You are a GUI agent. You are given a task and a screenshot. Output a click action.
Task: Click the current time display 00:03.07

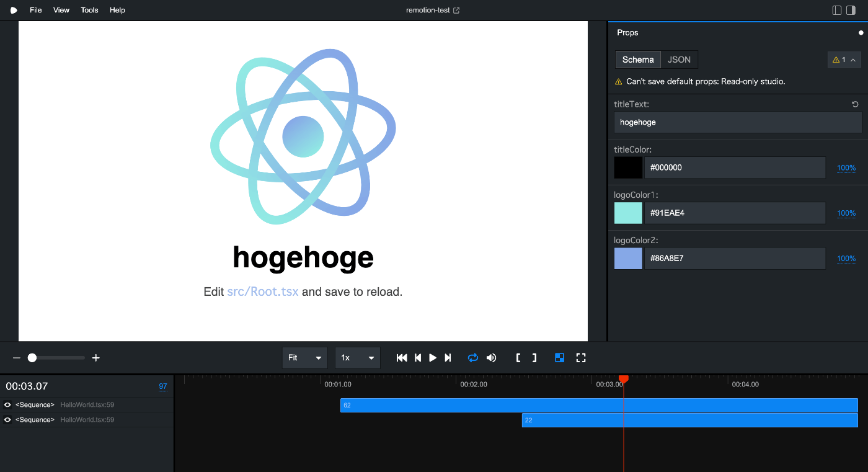pyautogui.click(x=27, y=386)
